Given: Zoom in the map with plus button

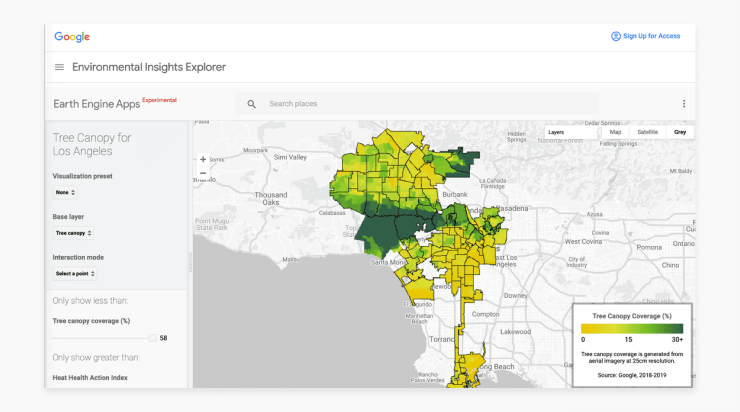Looking at the screenshot, I should tap(203, 160).
